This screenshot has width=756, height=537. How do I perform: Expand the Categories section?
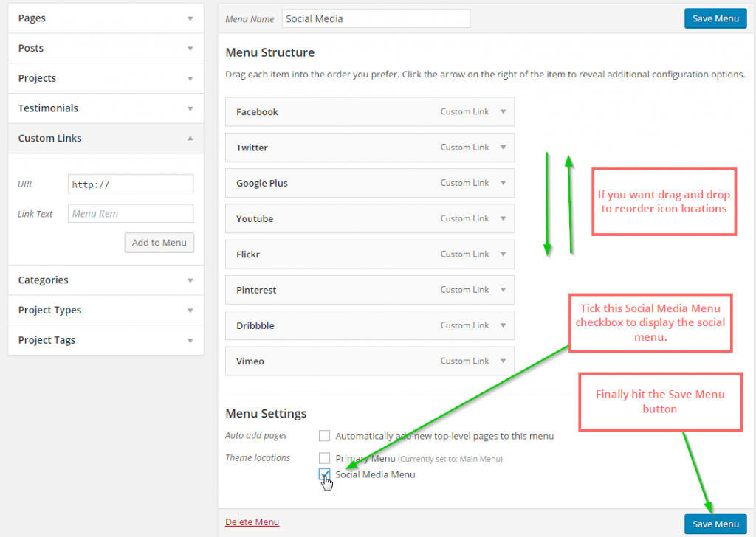[x=105, y=280]
